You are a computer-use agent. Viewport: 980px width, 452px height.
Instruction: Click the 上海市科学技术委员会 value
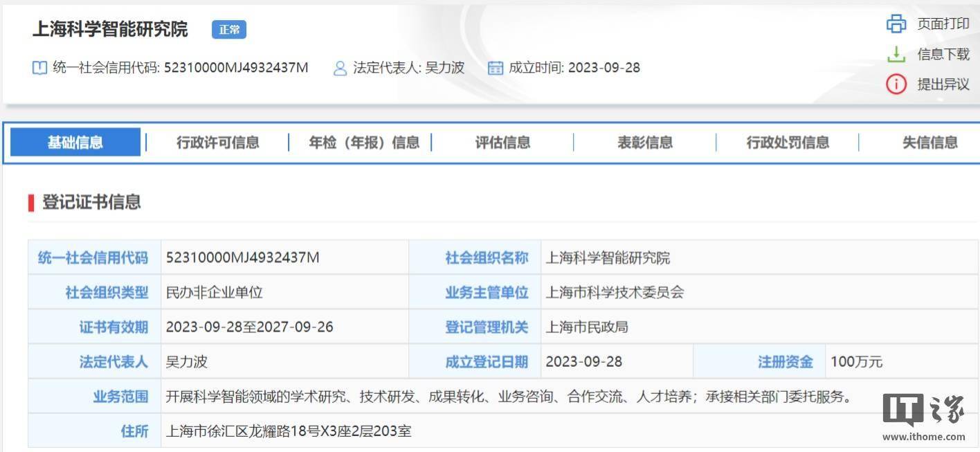pos(615,292)
